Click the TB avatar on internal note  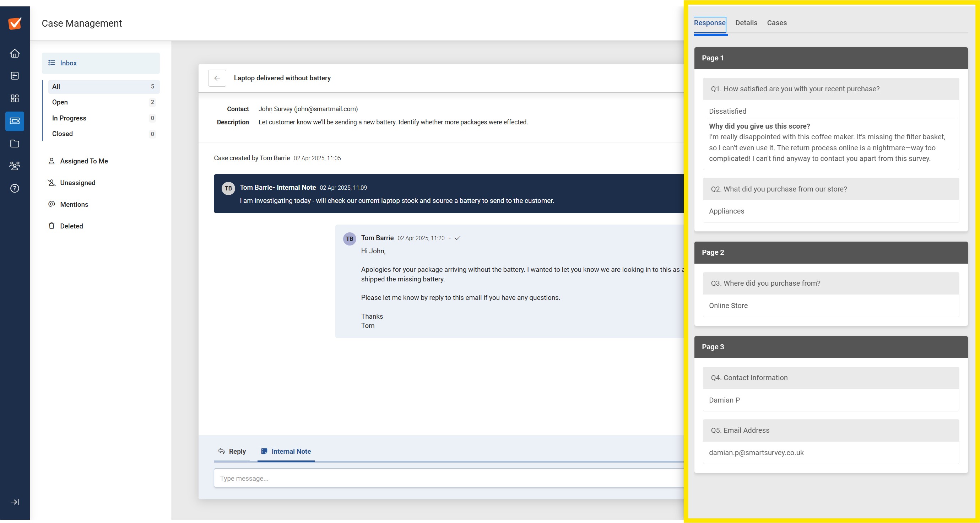tap(228, 188)
